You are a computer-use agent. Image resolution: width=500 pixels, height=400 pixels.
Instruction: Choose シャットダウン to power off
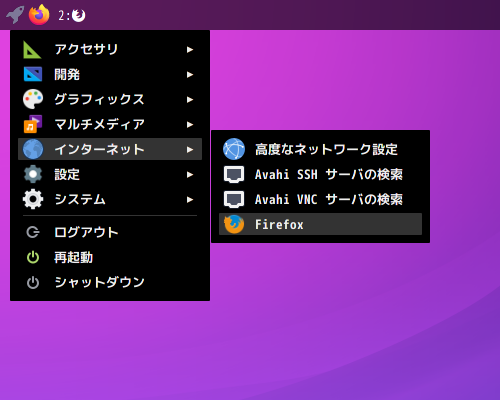[x=110, y=282]
